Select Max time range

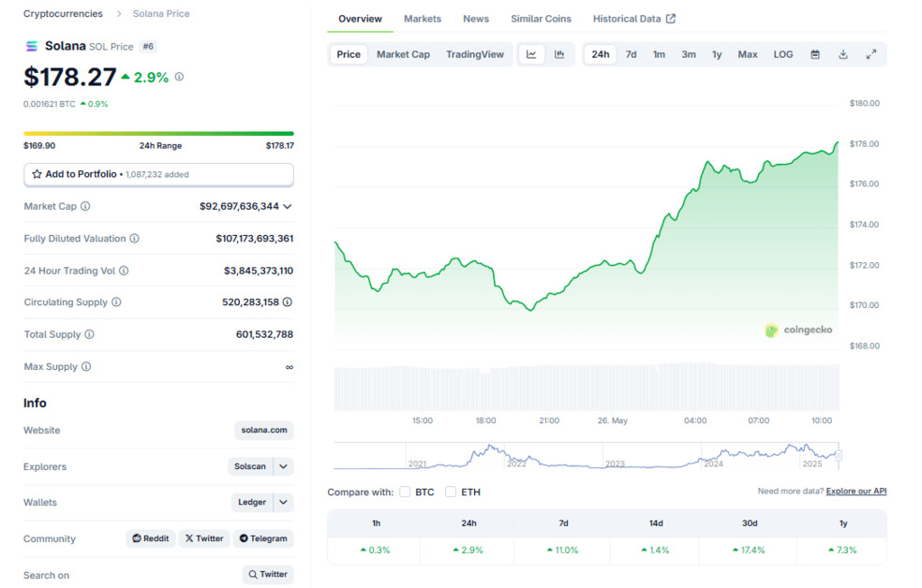[x=748, y=54]
